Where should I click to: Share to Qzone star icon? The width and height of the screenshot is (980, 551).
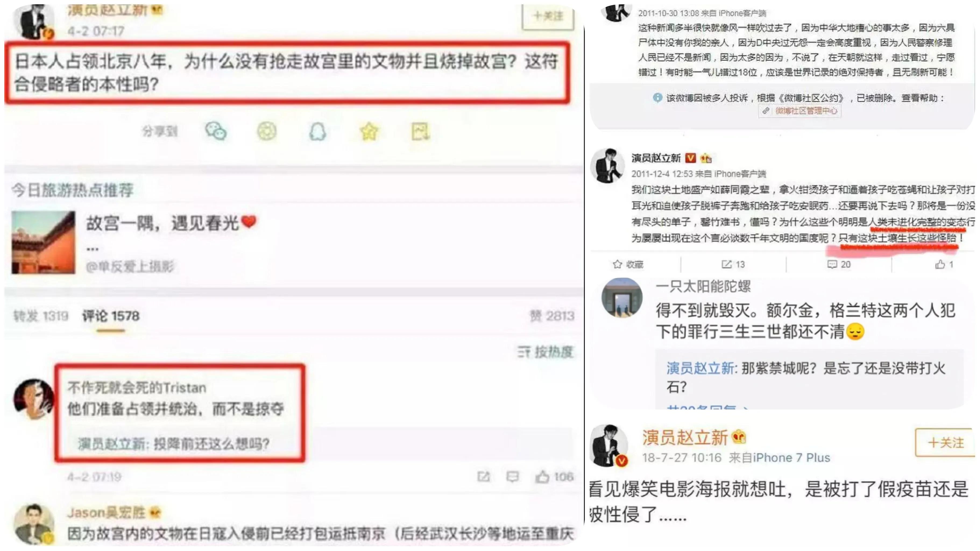(369, 132)
